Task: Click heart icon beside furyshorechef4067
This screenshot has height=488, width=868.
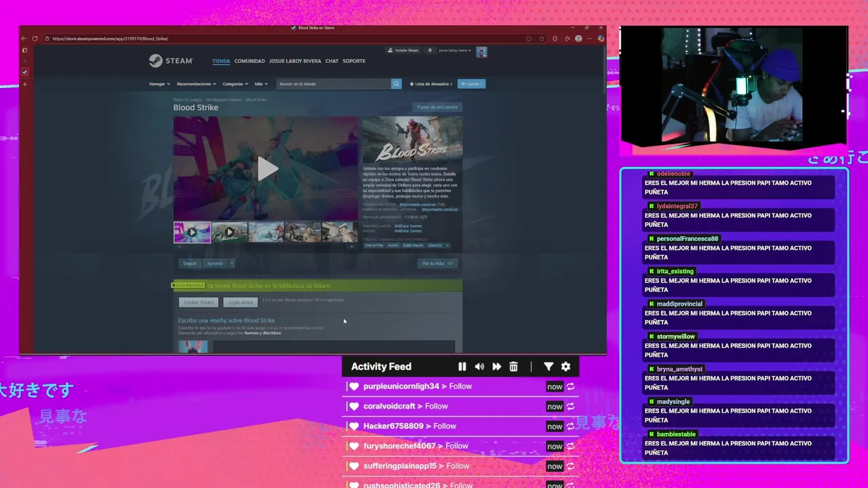Action: 354,446
